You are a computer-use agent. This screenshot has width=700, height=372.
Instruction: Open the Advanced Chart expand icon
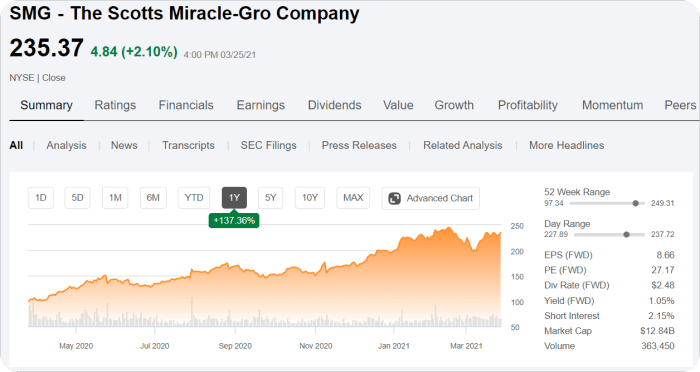(395, 198)
